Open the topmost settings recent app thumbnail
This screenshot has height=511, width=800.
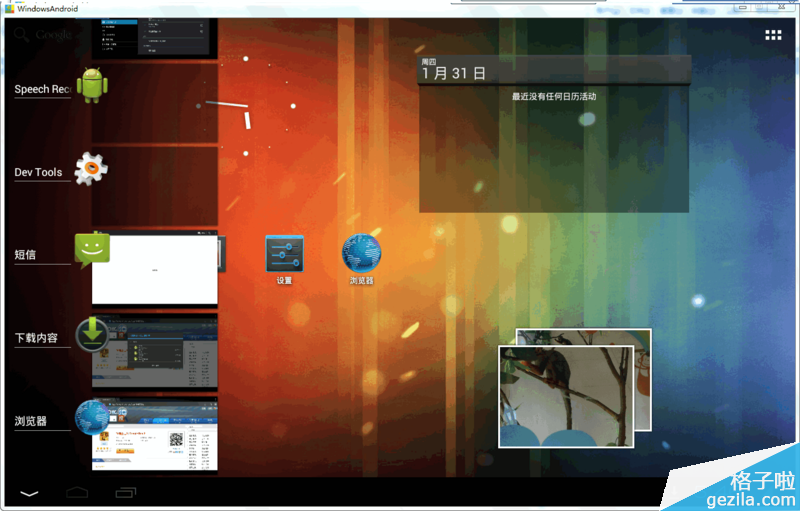(x=155, y=38)
